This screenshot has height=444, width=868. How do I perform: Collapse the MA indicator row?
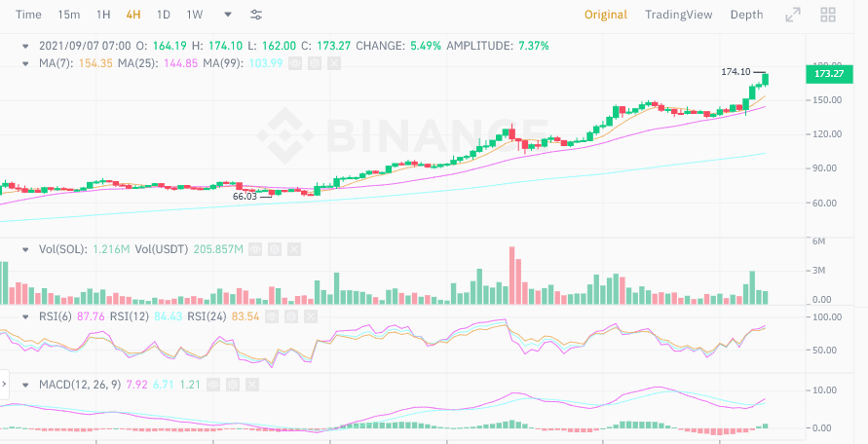(x=25, y=63)
